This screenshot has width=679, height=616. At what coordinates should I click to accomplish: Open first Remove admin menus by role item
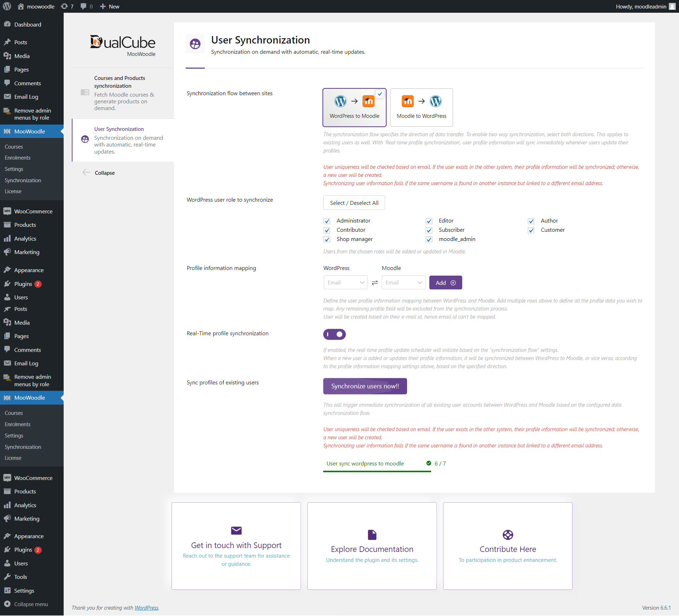click(x=32, y=114)
